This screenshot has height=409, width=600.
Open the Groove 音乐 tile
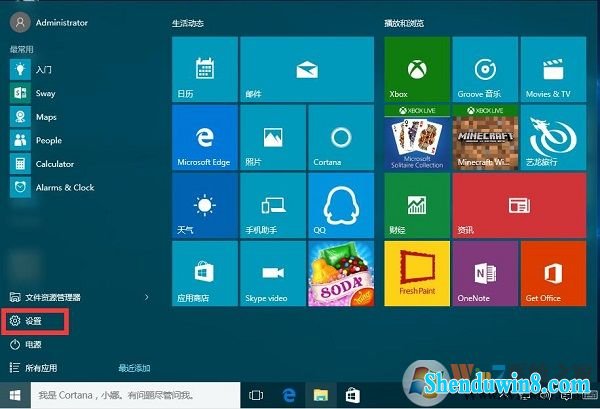[485, 69]
